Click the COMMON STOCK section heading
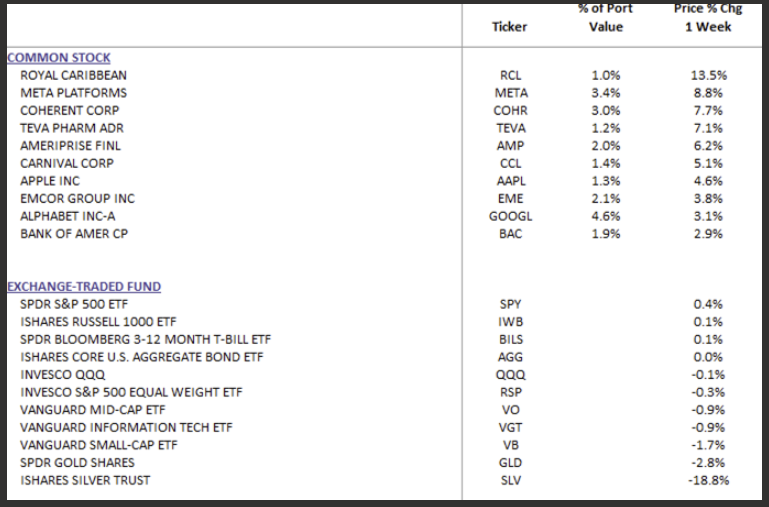 [x=59, y=58]
